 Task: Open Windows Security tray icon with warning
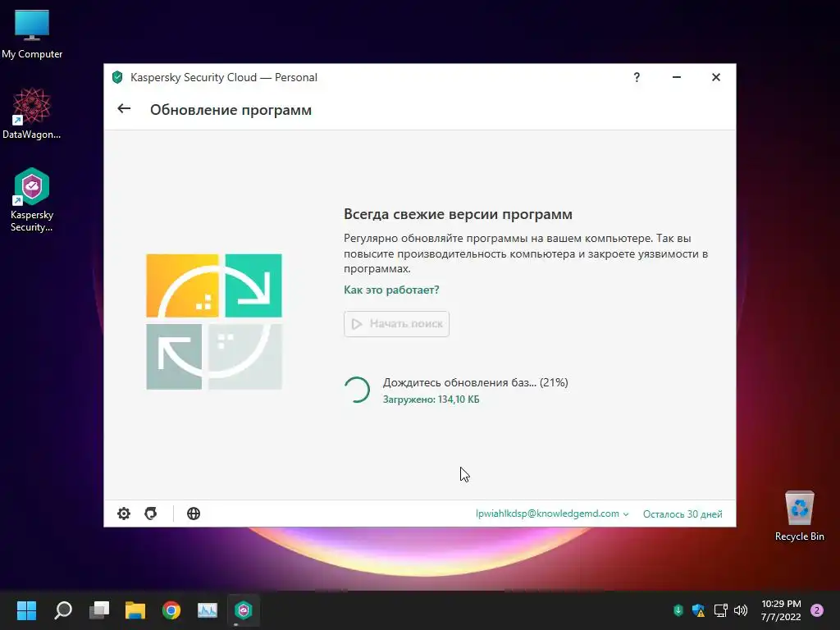click(x=698, y=610)
